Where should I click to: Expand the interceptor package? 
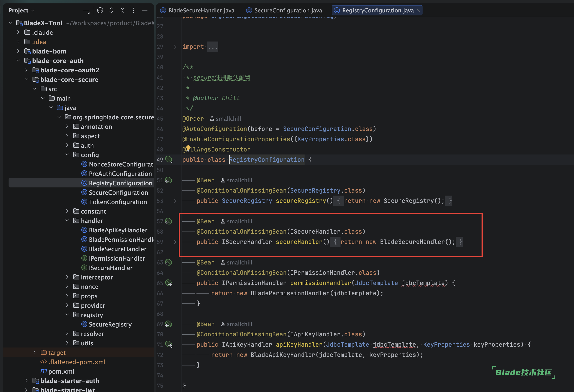(x=67, y=277)
